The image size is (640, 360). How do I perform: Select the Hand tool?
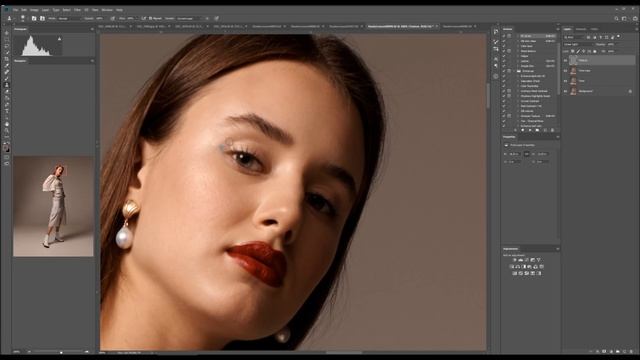point(7,124)
